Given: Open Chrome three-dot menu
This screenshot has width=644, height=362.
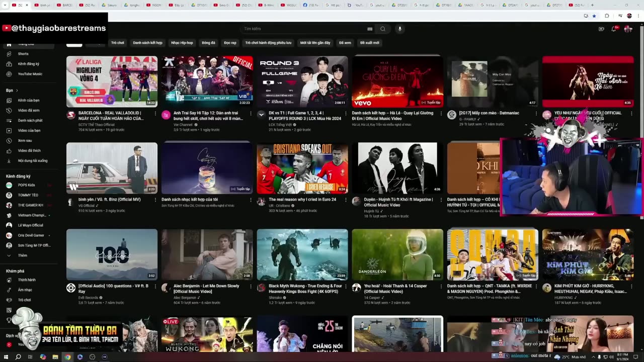Looking at the screenshot, I should click(x=639, y=16).
